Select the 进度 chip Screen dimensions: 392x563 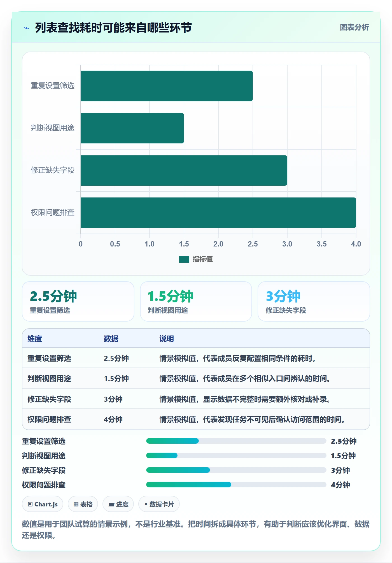pyautogui.click(x=118, y=504)
